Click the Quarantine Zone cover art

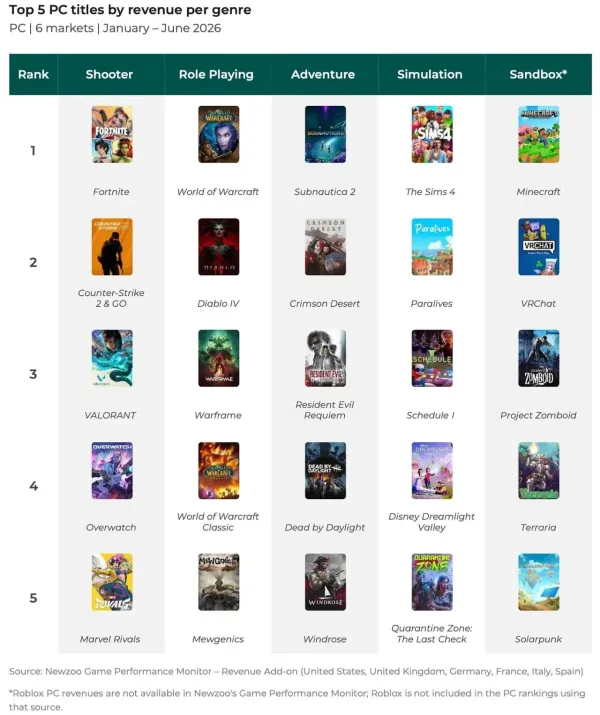[432, 582]
